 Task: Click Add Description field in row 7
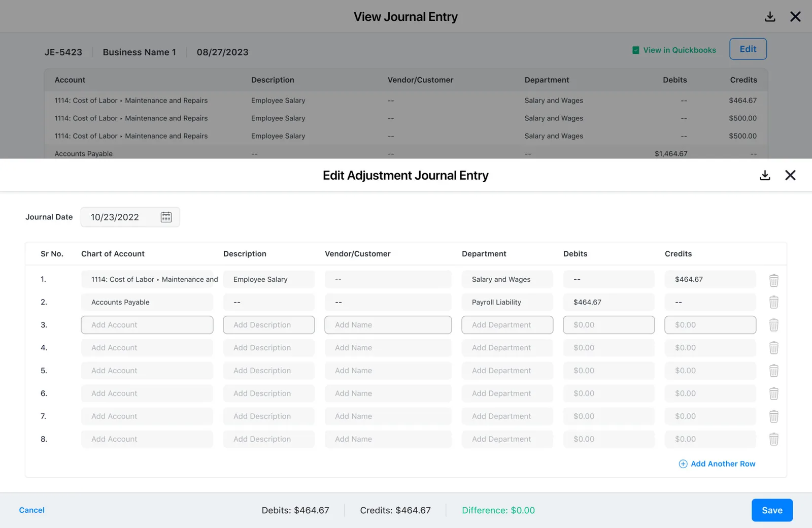click(x=269, y=416)
